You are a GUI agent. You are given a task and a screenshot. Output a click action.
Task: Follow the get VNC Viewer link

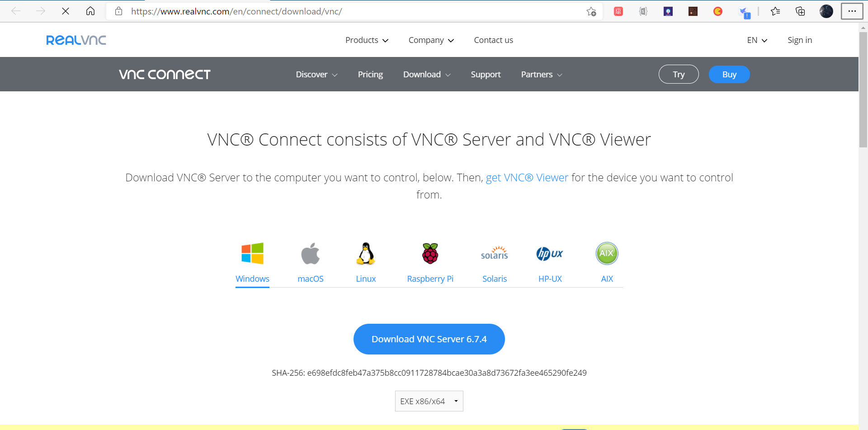click(x=527, y=177)
